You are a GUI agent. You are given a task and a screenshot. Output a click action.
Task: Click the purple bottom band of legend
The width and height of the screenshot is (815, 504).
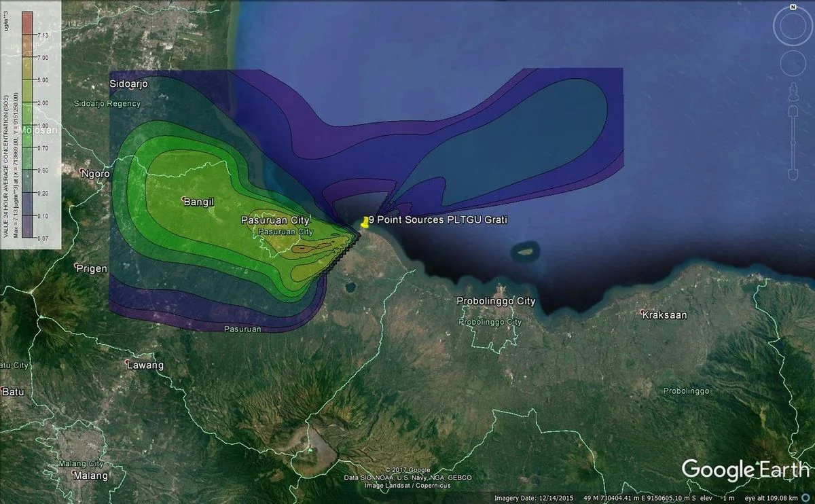[x=27, y=231]
